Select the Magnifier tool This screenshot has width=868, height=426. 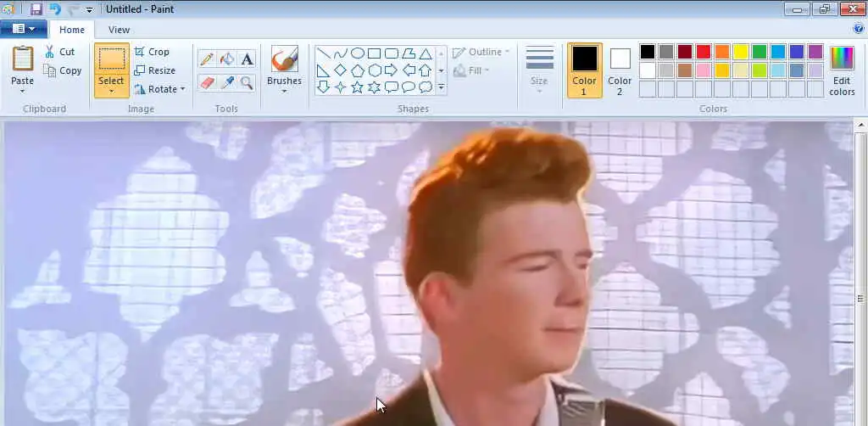pyautogui.click(x=247, y=83)
